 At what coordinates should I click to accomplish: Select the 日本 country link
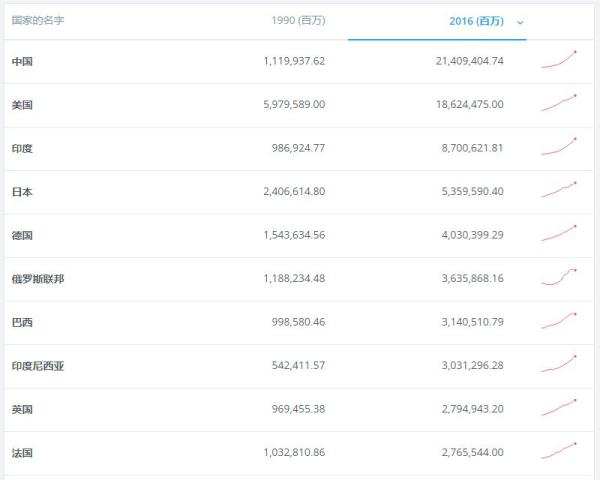22,192
